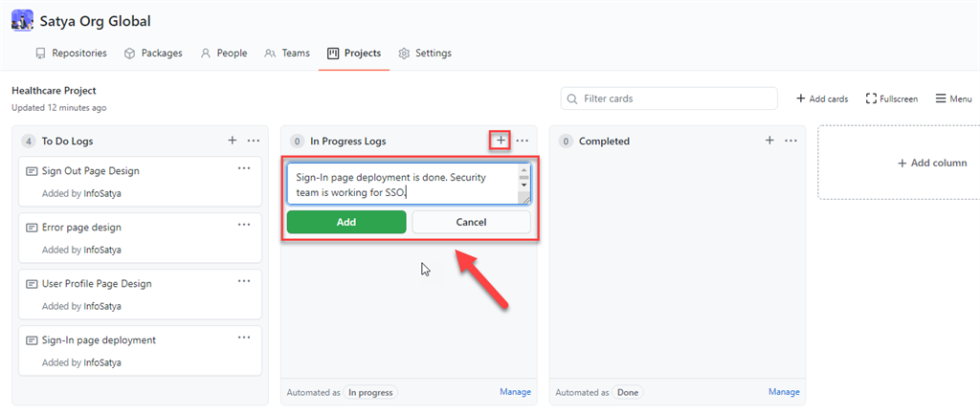Click note icon on Error page design card

coord(32,228)
